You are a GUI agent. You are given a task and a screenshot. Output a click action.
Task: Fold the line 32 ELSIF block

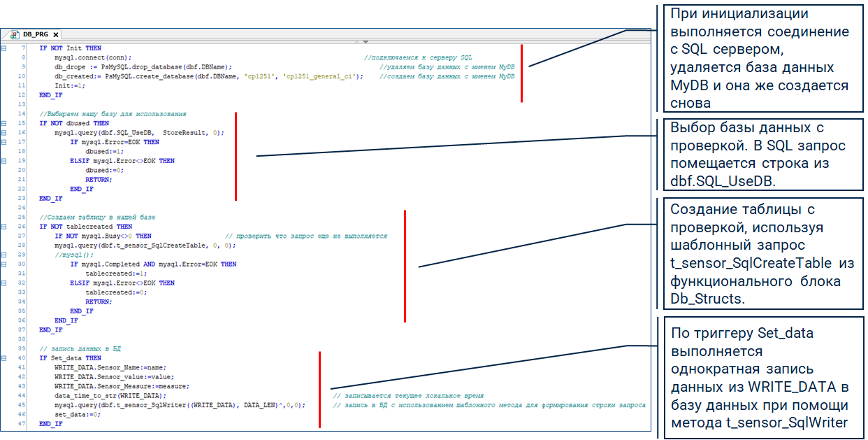coord(4,283)
